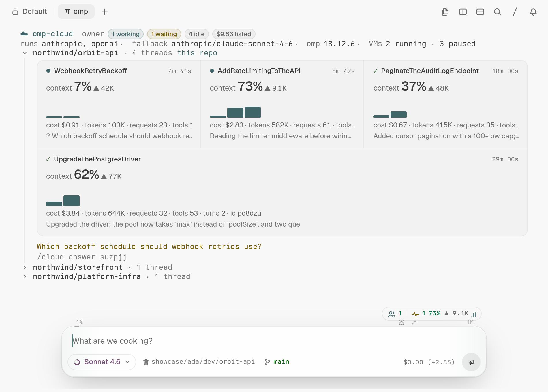Viewport: 548px width, 392px height.
Task: Switch to the omp tab
Action: [76, 12]
